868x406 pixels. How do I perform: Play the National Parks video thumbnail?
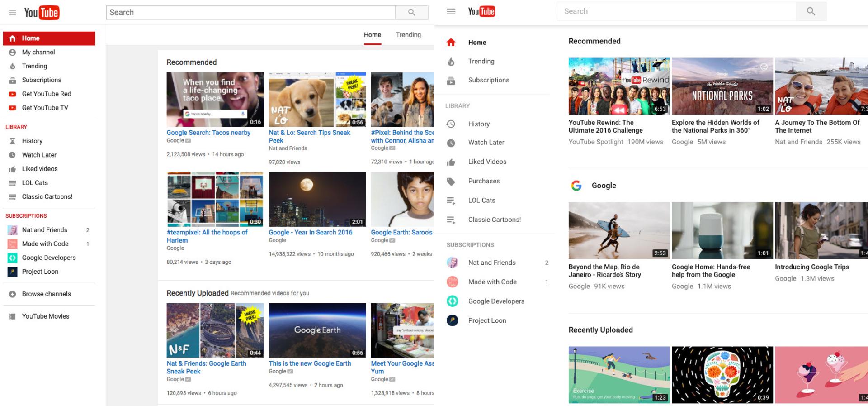[722, 86]
